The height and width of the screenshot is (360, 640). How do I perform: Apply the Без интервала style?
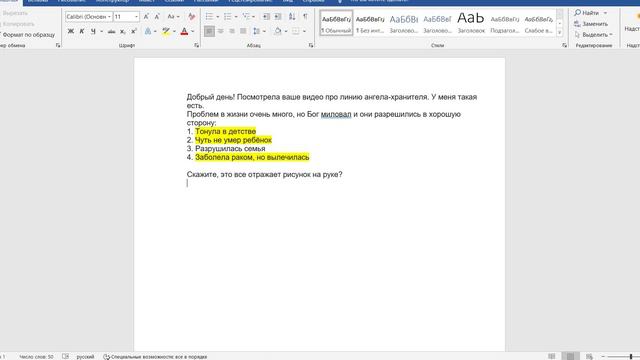pyautogui.click(x=370, y=23)
